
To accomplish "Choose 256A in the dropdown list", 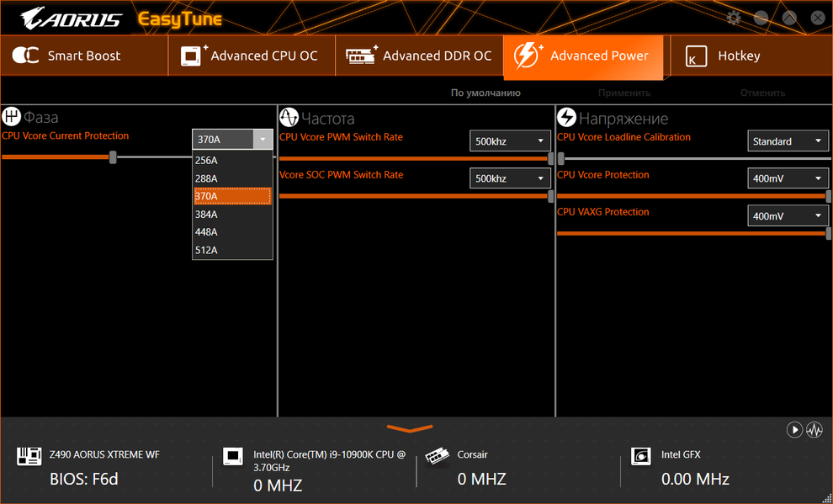I will point(233,161).
